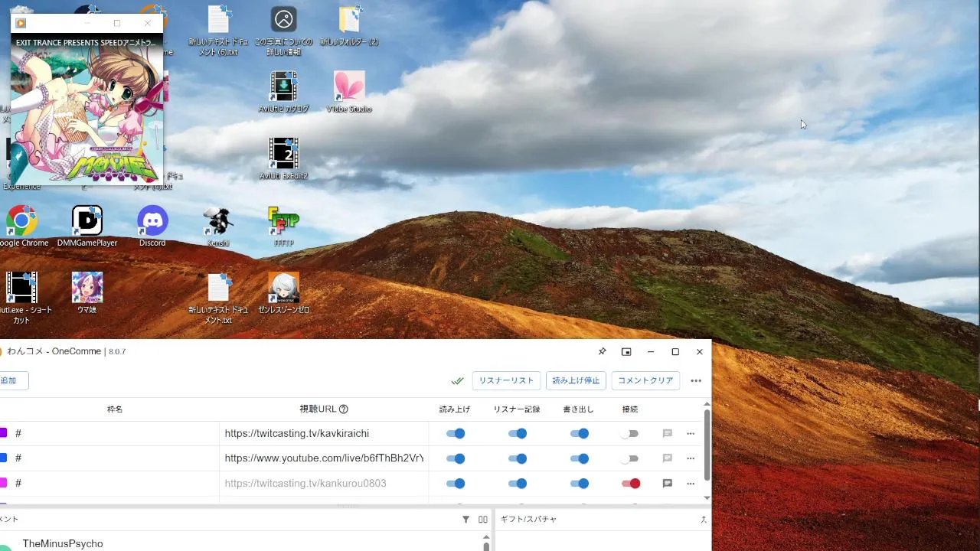
Task: Select the 新しいフォルダー (2) folder icon
Action: coord(349,25)
